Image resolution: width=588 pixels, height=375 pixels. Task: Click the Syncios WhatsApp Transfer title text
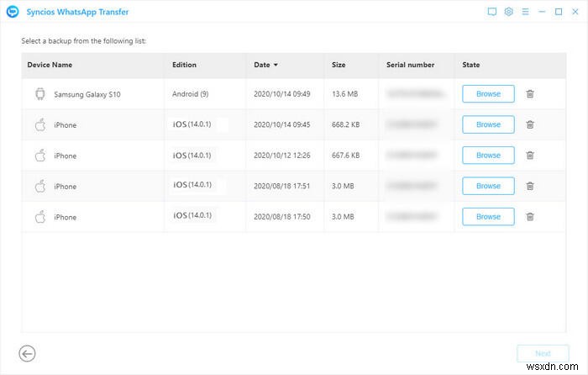(77, 12)
